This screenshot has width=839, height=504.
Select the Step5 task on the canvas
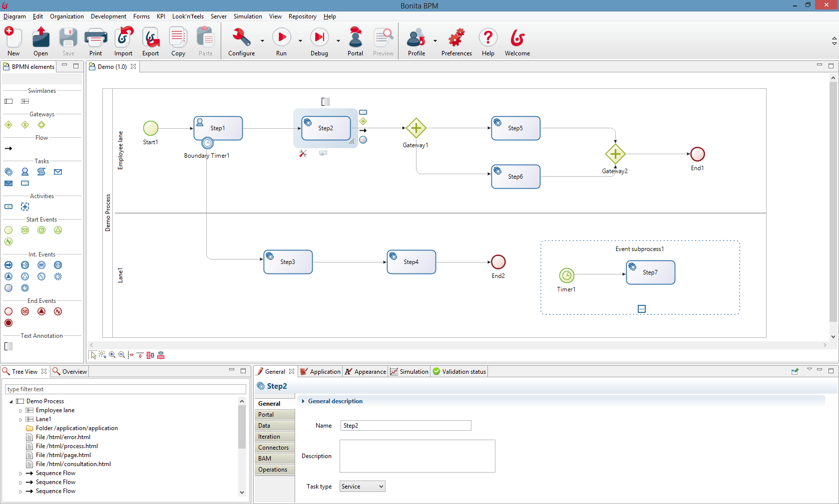(x=516, y=128)
